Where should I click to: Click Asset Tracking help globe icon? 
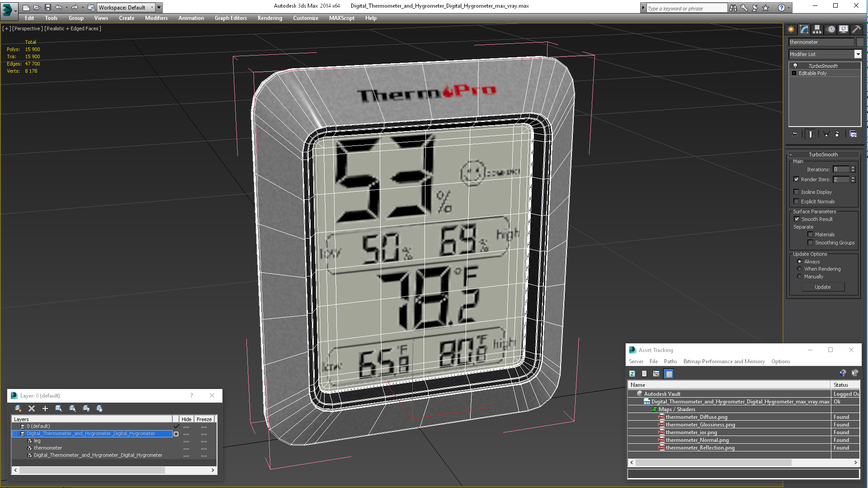tap(842, 373)
